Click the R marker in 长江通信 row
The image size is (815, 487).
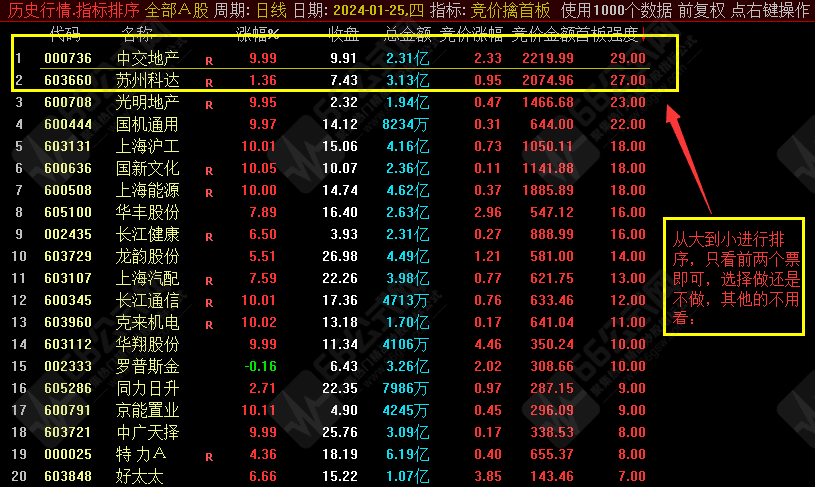[209, 303]
